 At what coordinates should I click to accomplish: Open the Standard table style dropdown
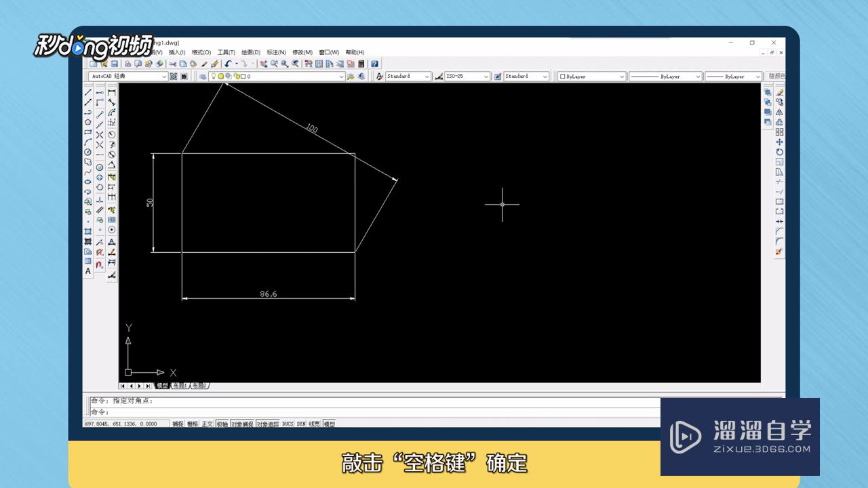click(526, 77)
